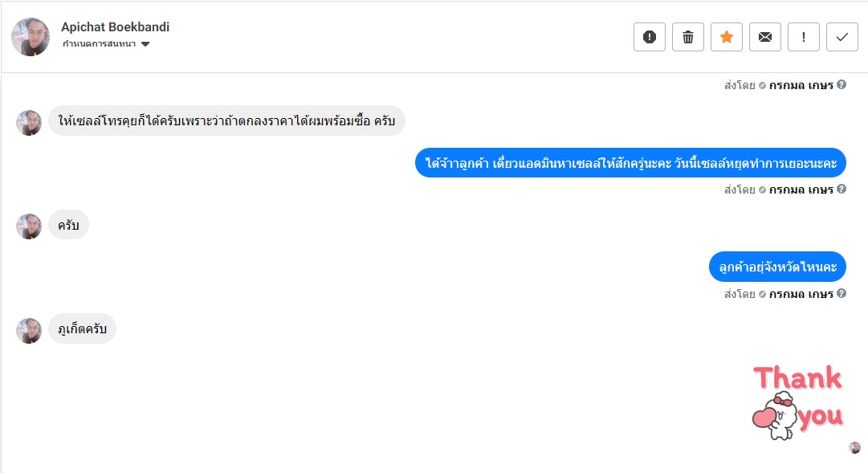
Task: Click help icon beside top กรกมล เกษร
Action: pyautogui.click(x=842, y=85)
